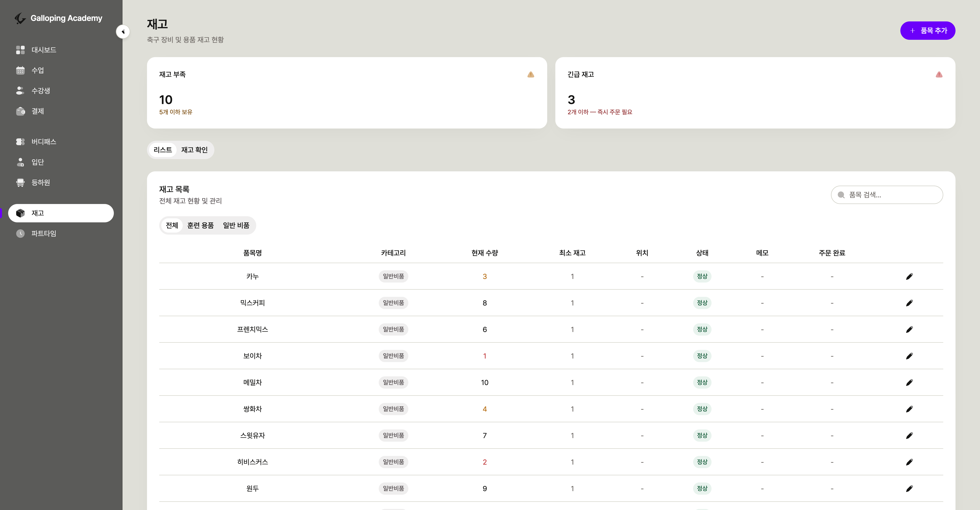980x510 pixels.
Task: Click the 카누 item name
Action: (253, 276)
